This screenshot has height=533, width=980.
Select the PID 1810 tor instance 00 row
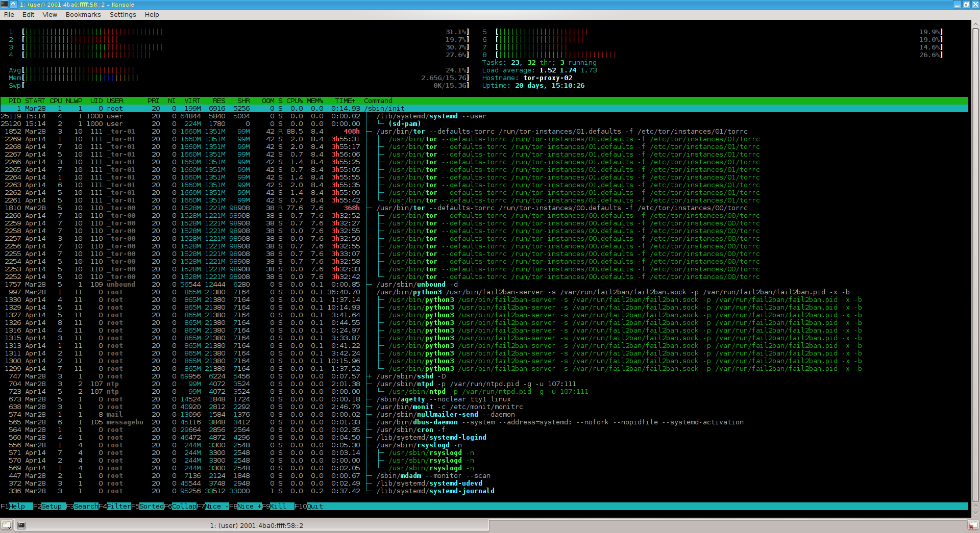click(x=484, y=208)
